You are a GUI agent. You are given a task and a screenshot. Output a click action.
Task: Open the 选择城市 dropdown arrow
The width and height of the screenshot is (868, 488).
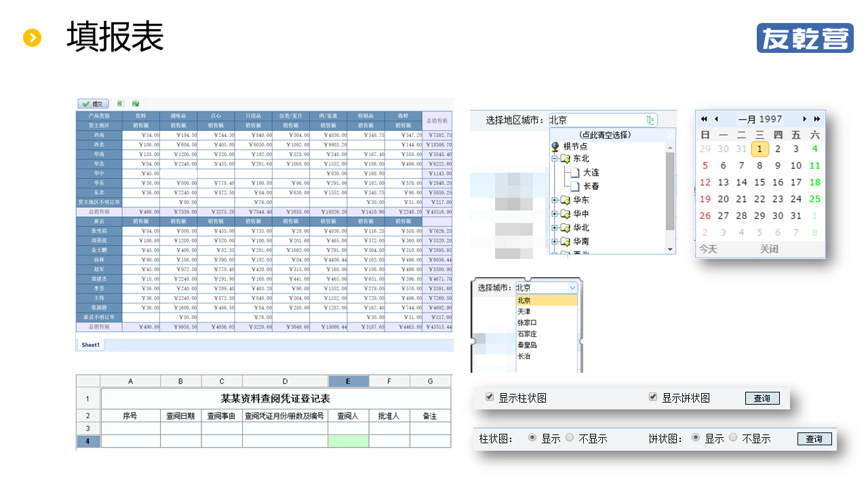tap(572, 288)
